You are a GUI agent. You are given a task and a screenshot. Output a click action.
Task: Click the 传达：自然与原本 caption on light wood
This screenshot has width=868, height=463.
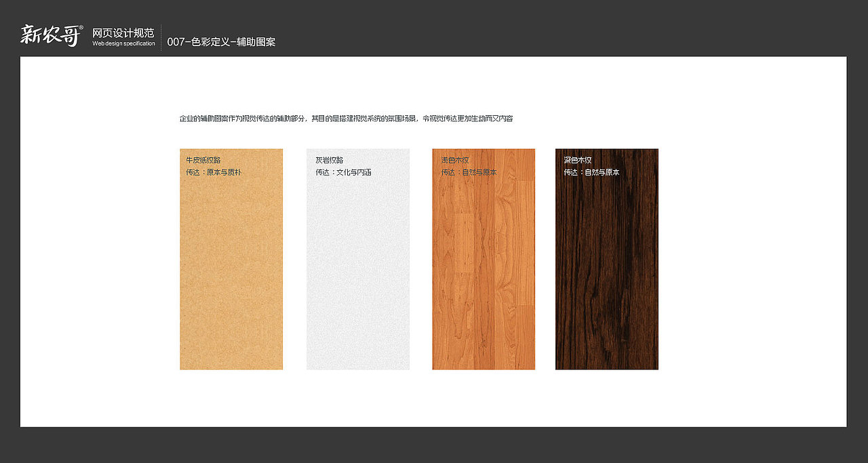[467, 172]
